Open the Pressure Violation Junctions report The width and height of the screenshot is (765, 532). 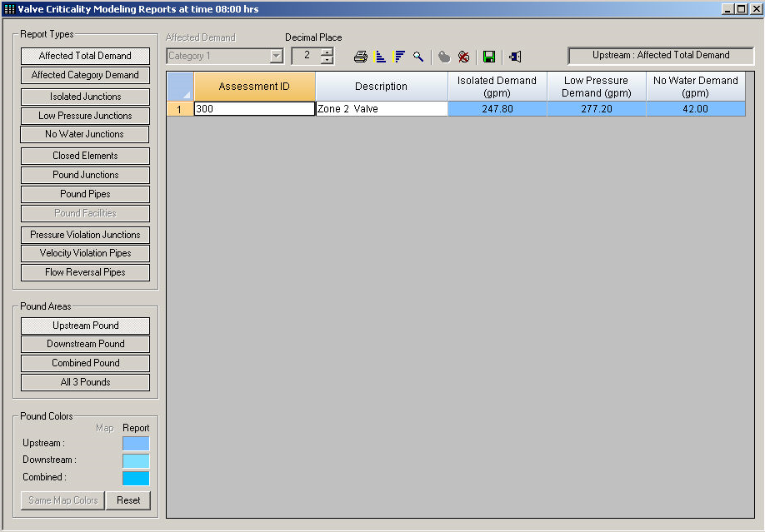click(x=85, y=235)
